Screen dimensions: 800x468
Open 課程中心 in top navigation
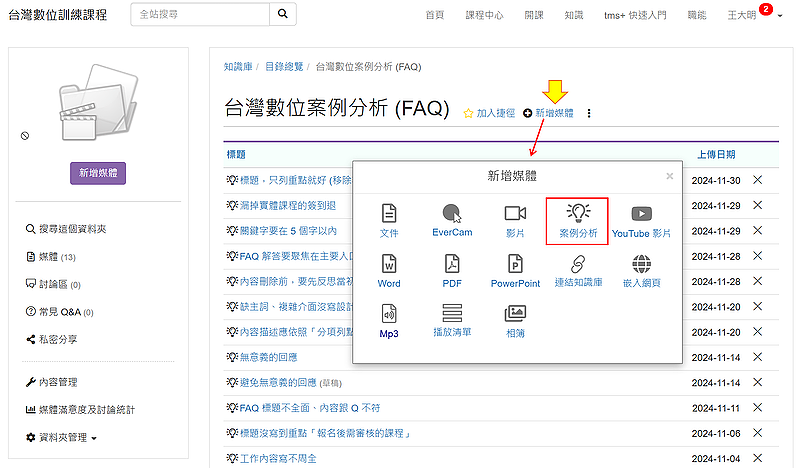[x=485, y=15]
